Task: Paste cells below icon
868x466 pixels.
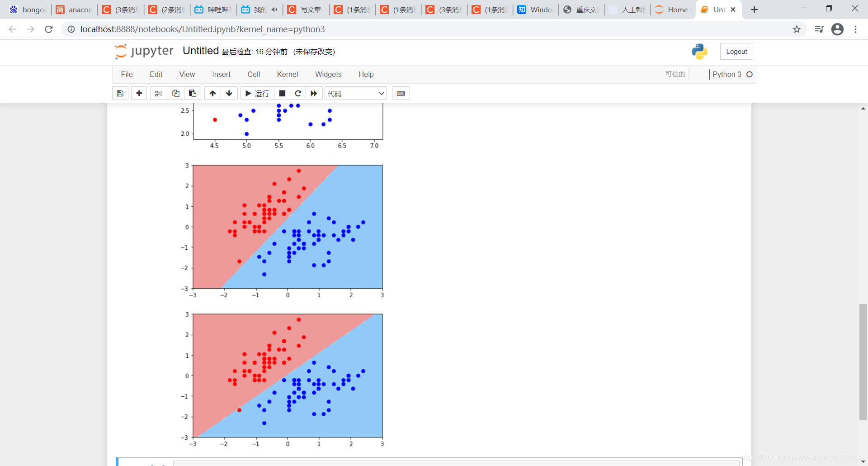Action: 193,93
